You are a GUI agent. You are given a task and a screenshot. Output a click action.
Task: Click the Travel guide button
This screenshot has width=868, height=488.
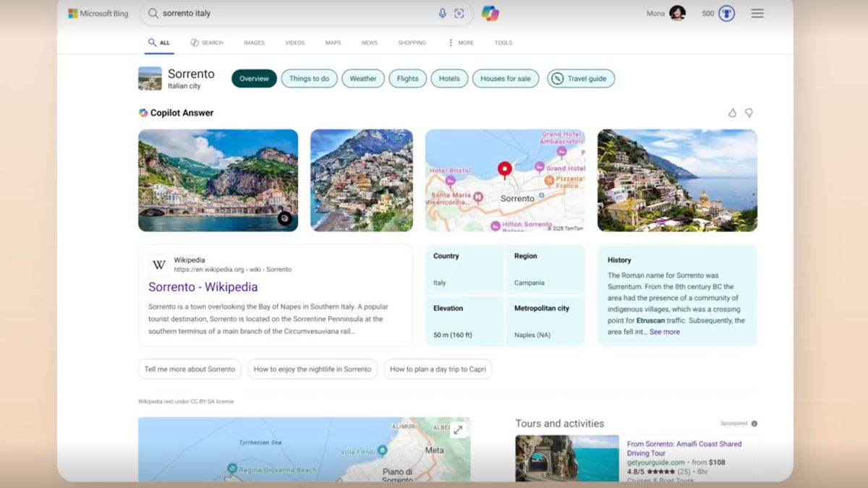pyautogui.click(x=581, y=79)
